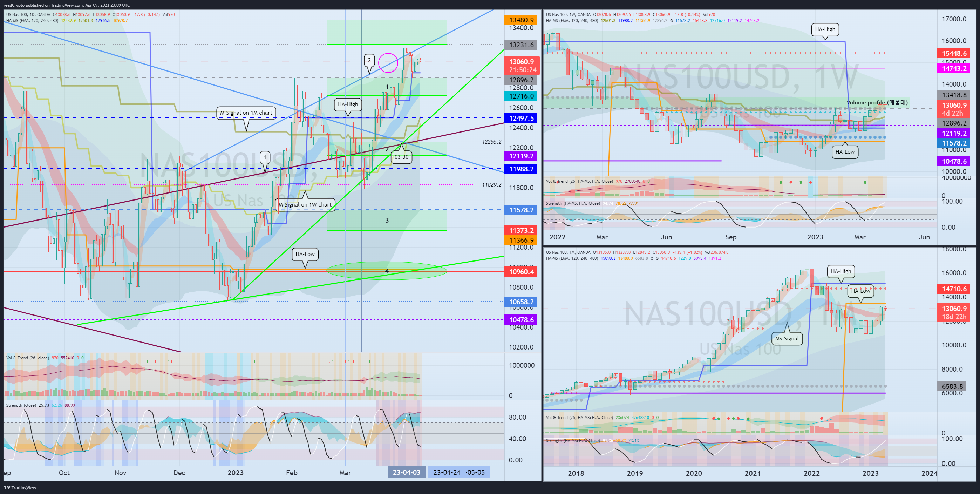Click 'Jun' at right end of weekly time axis

(x=925, y=237)
